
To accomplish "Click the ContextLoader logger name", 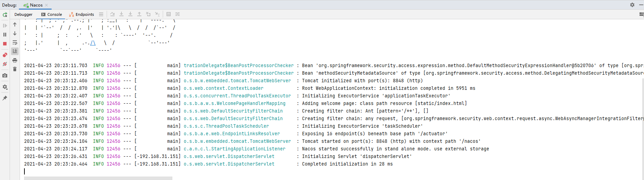I will coord(224,88).
